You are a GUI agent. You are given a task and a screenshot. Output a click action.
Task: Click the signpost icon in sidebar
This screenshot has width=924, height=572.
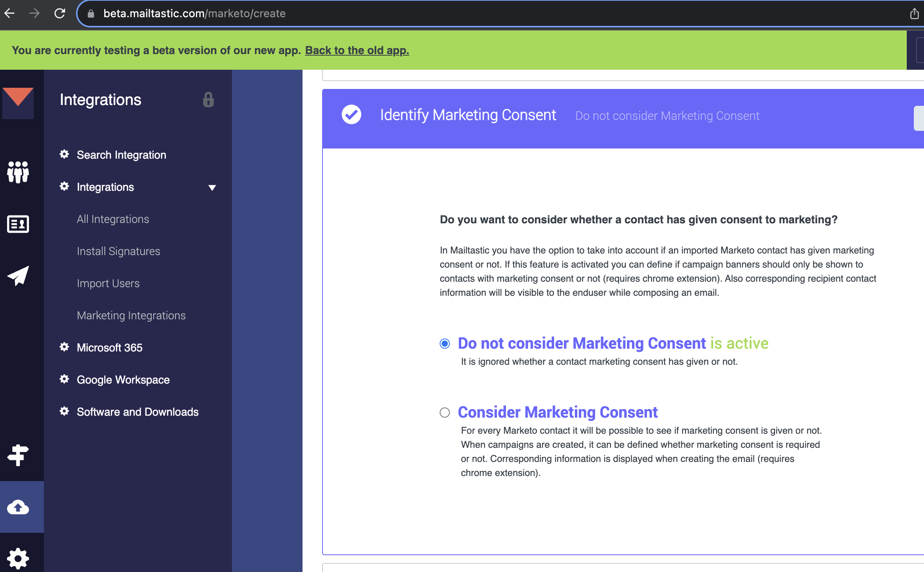coord(18,455)
